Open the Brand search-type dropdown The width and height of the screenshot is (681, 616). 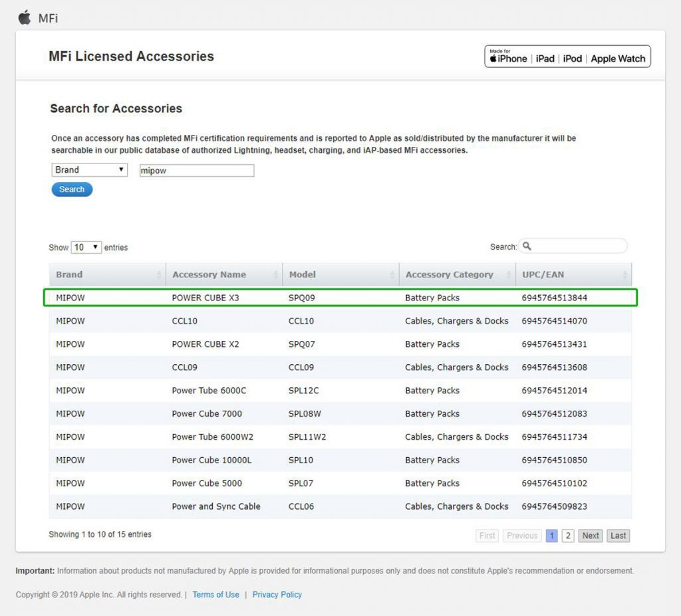(90, 169)
